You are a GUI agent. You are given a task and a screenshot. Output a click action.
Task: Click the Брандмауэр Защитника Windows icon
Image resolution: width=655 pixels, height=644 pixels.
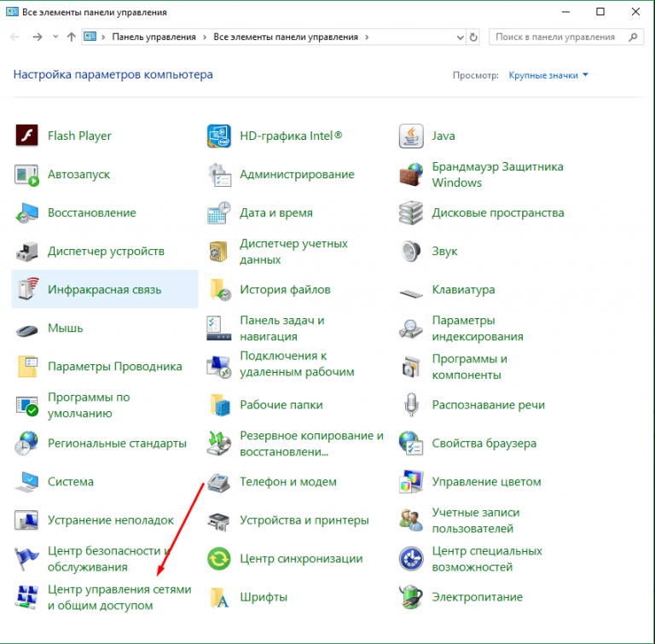click(412, 175)
